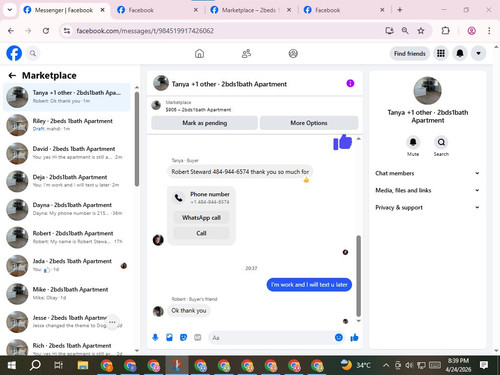500x375 pixels.
Task: Open David's 2beds 1bath Apartment chat
Action: click(67, 153)
